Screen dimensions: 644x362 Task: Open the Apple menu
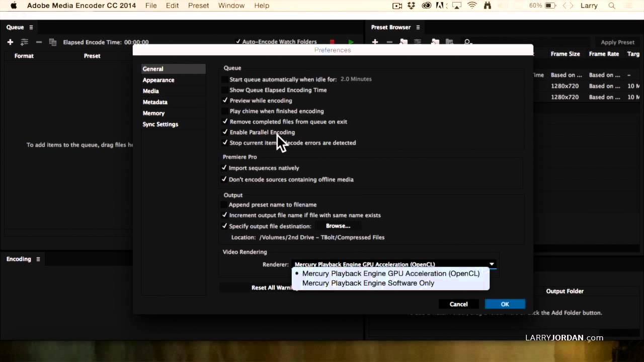tap(14, 6)
